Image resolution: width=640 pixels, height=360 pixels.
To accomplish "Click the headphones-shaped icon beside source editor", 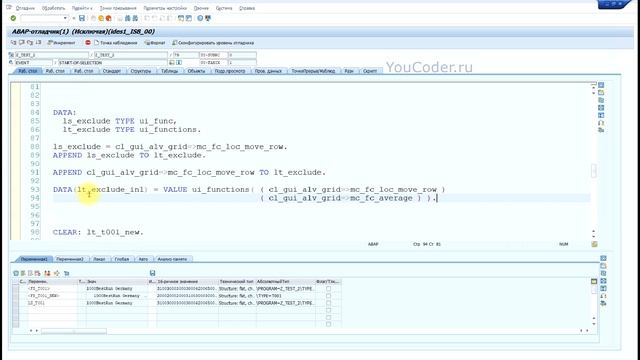I will click(601, 123).
